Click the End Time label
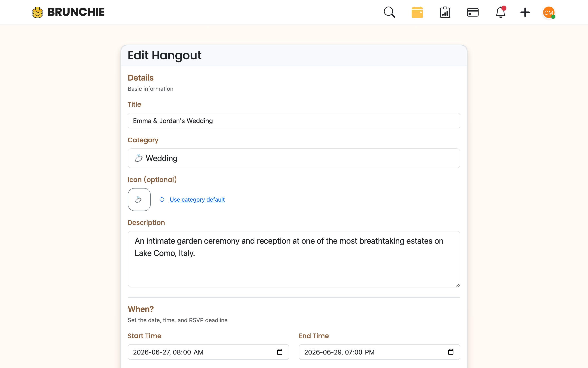The image size is (588, 368). tap(314, 336)
